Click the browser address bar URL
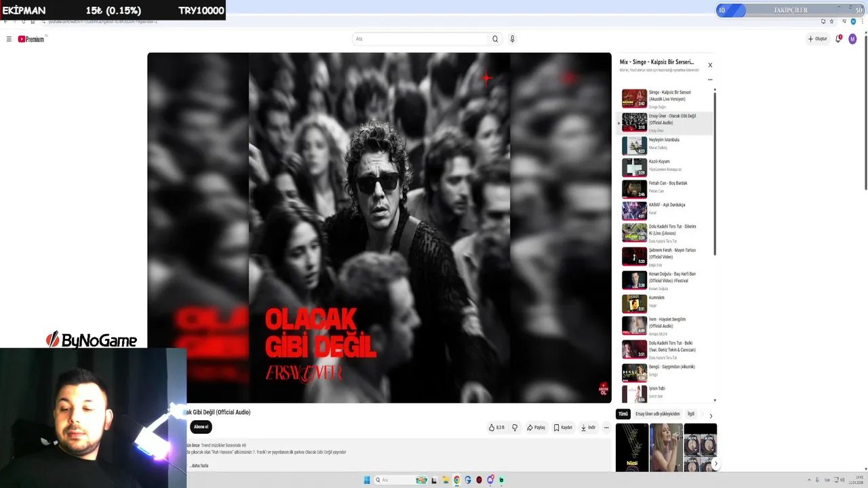The height and width of the screenshot is (488, 868). tap(103, 22)
